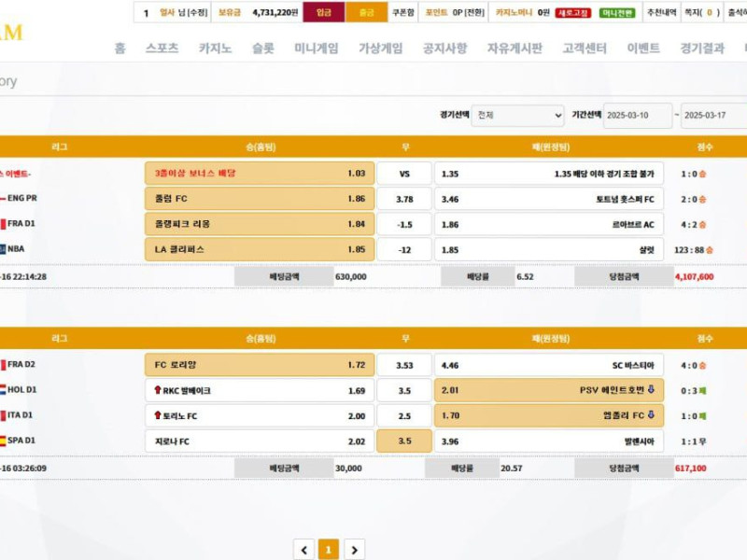Select page 1 in pagination
Screen dimensions: 747x560
pos(329,550)
